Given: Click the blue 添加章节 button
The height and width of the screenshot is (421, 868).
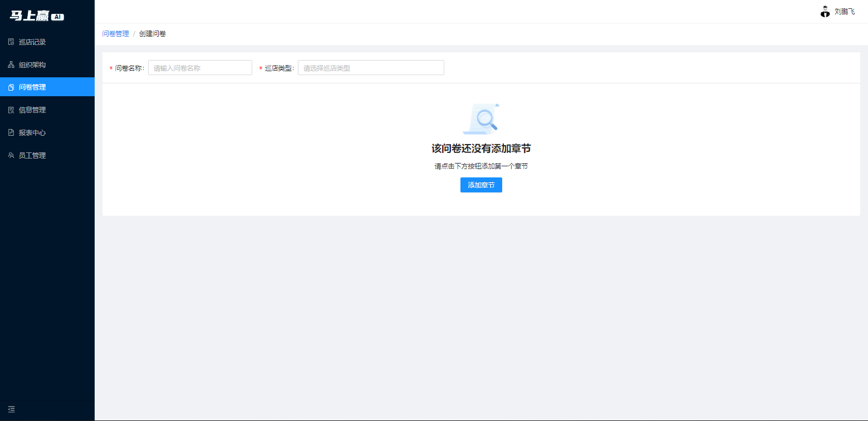Looking at the screenshot, I should (480, 185).
